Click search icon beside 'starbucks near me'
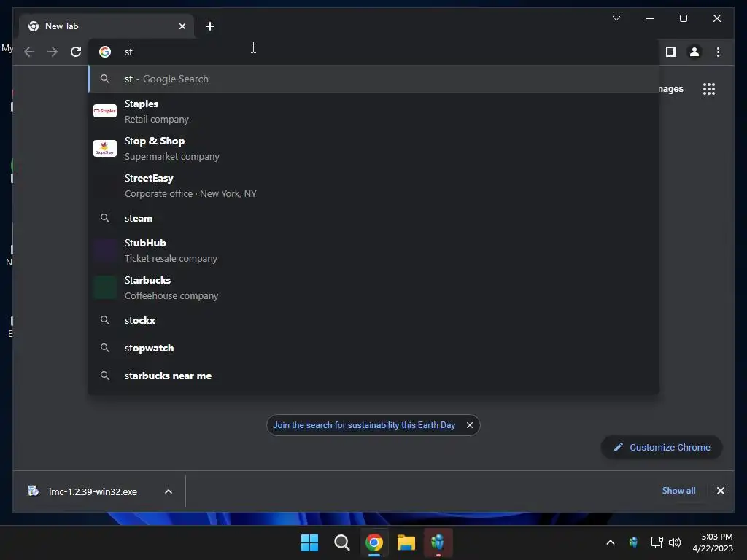Screen dimensions: 747x560 tap(105, 376)
